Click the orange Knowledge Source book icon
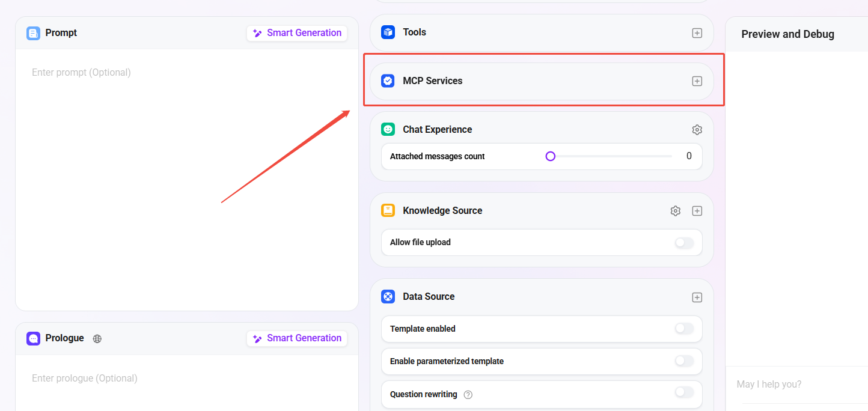This screenshot has width=868, height=411. [x=388, y=211]
